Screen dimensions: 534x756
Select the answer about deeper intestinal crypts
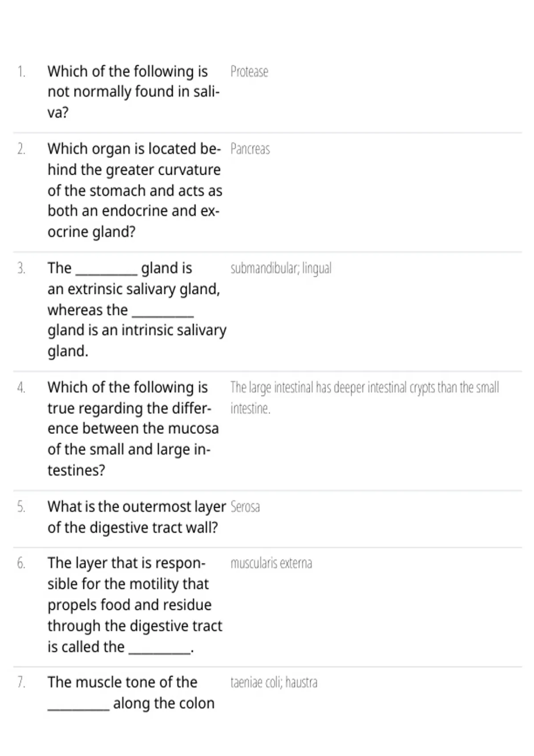pos(364,398)
